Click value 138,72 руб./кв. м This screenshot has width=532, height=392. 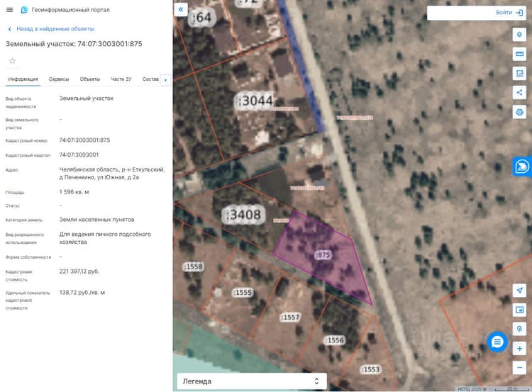82,292
